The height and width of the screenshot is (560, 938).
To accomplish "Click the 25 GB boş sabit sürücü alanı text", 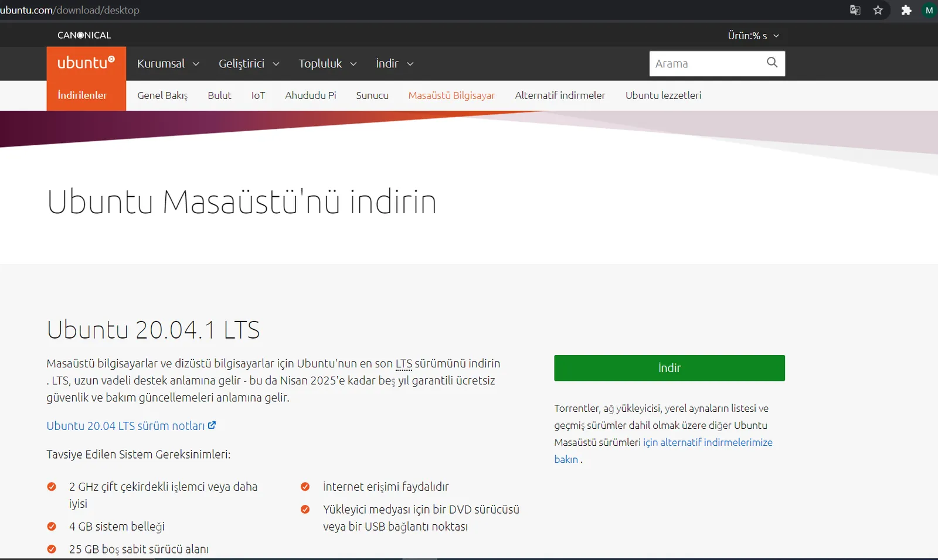I will 139,549.
